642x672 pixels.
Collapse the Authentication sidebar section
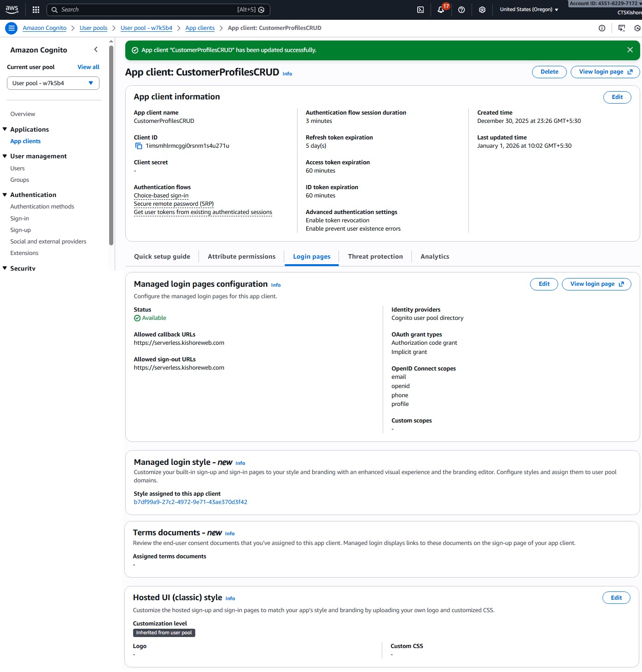tap(5, 195)
